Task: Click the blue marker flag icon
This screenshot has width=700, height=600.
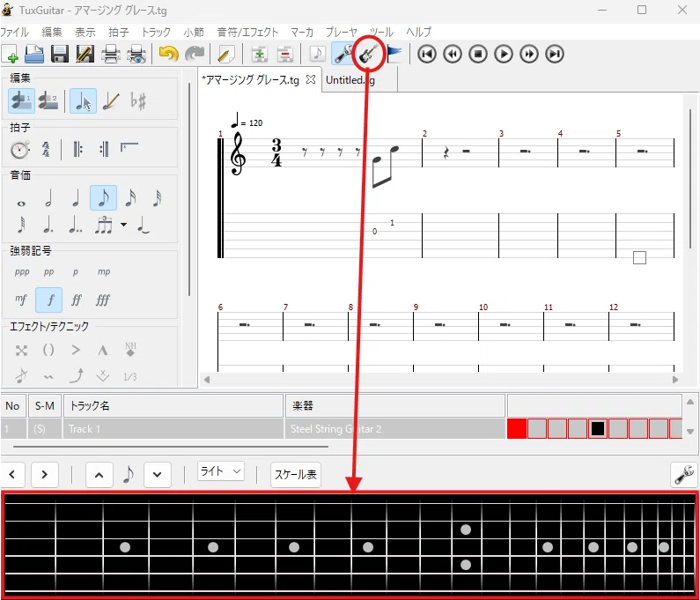Action: [x=394, y=54]
